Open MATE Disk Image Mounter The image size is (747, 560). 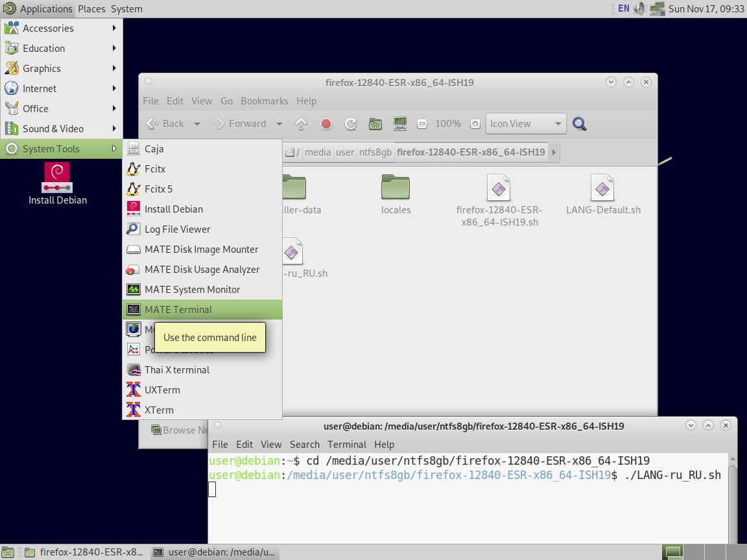point(202,250)
